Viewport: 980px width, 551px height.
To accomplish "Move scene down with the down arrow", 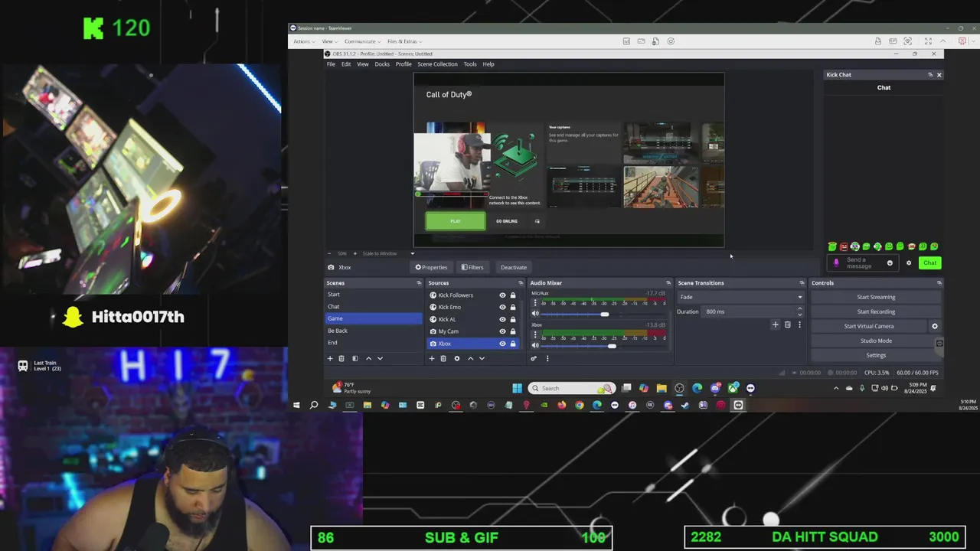I will coord(380,358).
